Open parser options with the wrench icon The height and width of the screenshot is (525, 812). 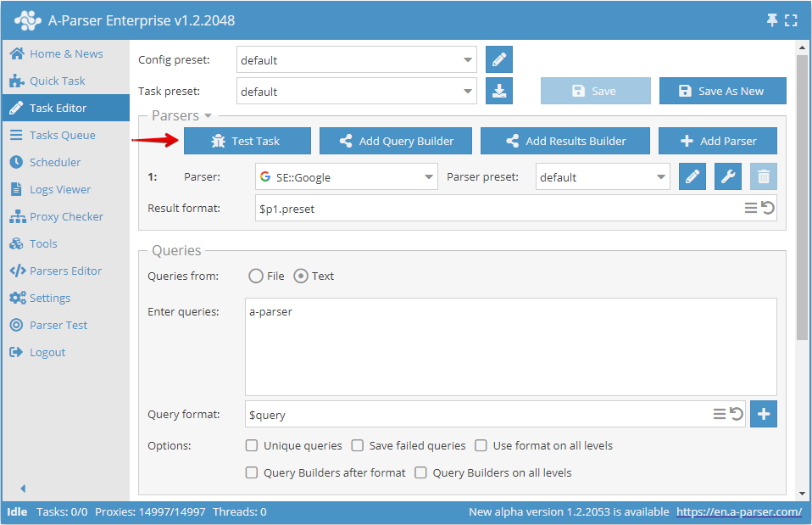coord(727,176)
